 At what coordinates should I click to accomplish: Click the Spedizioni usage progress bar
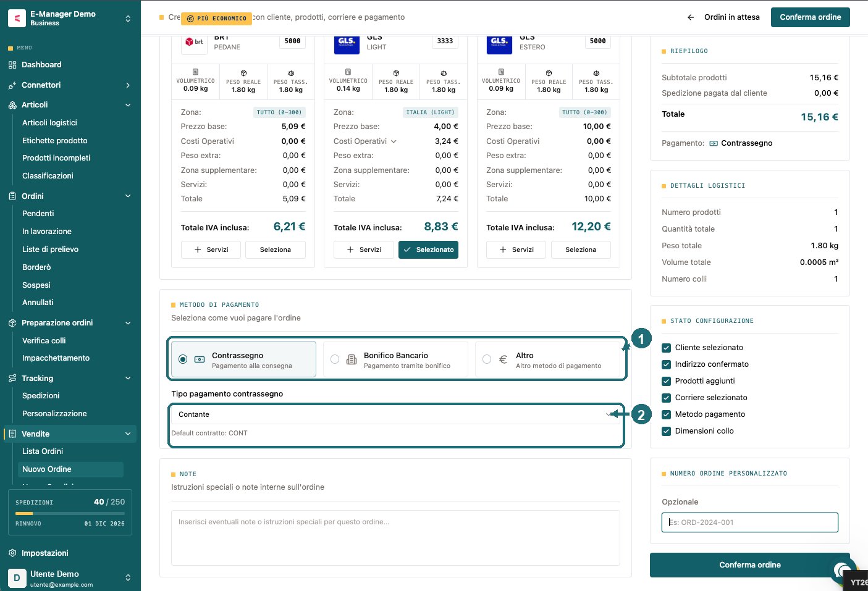coord(70,513)
